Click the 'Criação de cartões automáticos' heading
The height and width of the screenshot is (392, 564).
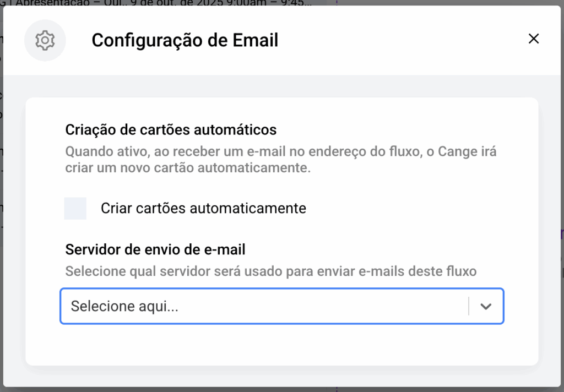pyautogui.click(x=171, y=130)
